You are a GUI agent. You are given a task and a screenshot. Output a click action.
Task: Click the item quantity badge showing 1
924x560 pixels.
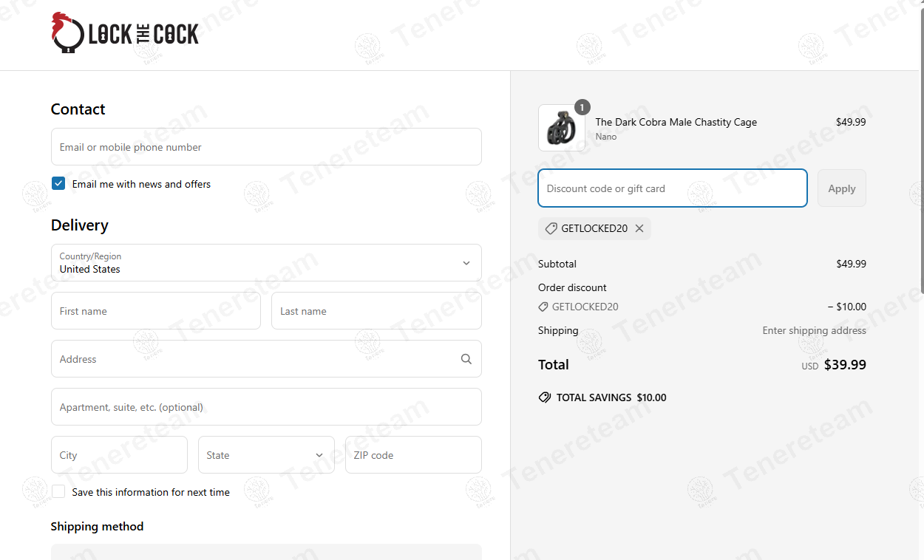582,108
